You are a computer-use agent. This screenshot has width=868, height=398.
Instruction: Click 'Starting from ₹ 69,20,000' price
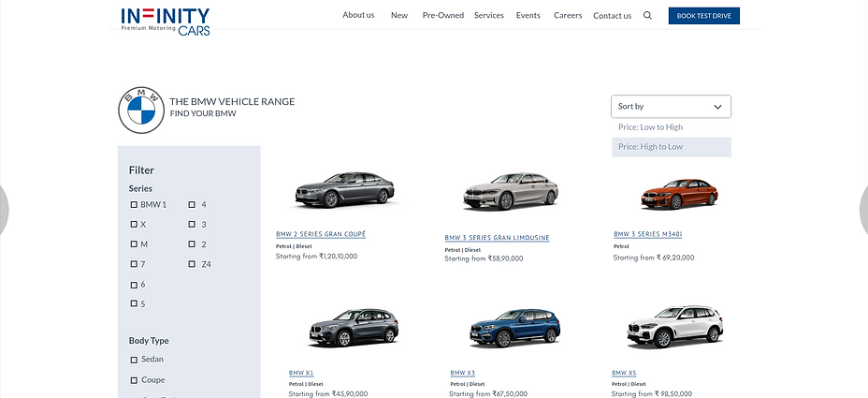654,258
